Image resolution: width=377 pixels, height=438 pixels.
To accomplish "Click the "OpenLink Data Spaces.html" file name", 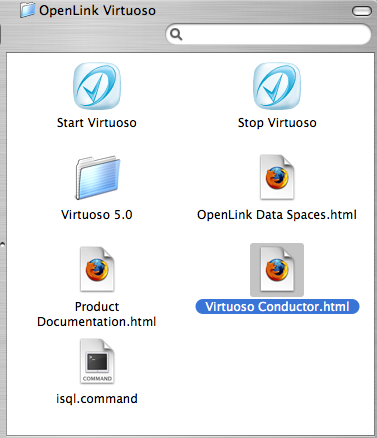I will point(277,215).
